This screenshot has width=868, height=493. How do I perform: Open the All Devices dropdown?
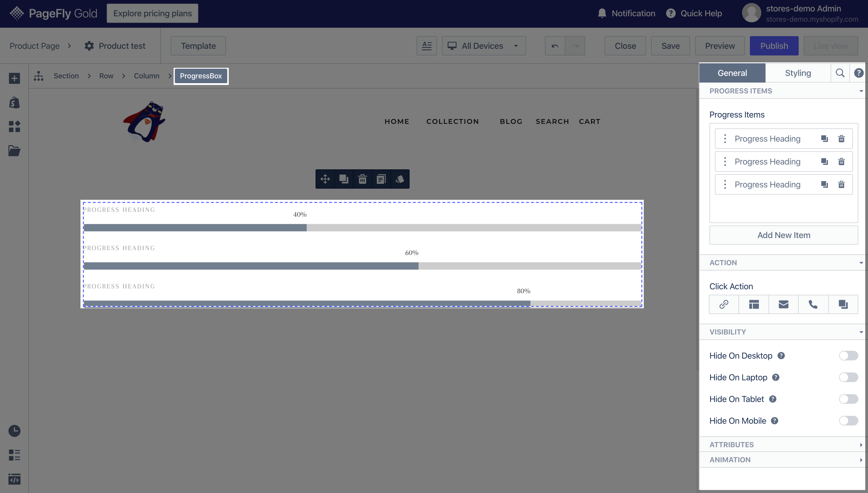point(484,46)
